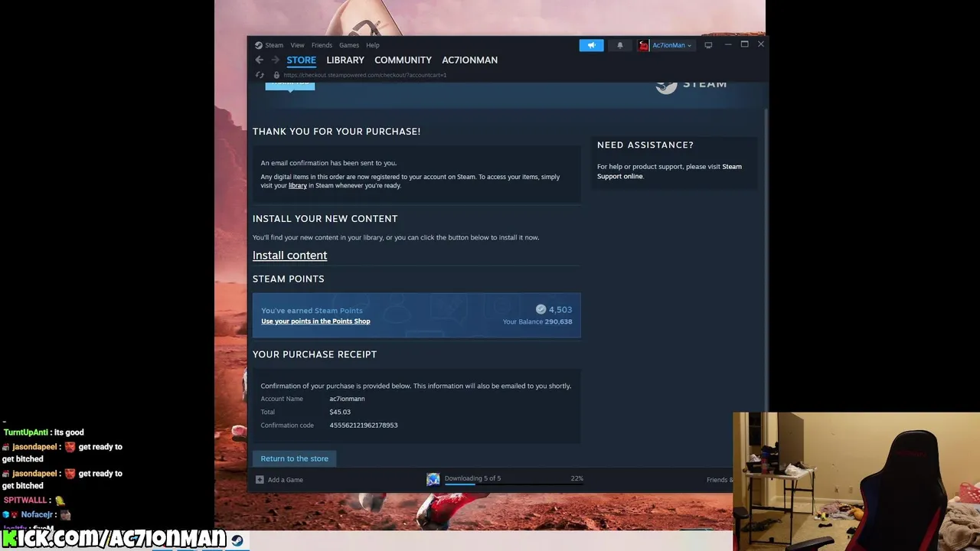Click the Steam logo in page header

click(691, 84)
